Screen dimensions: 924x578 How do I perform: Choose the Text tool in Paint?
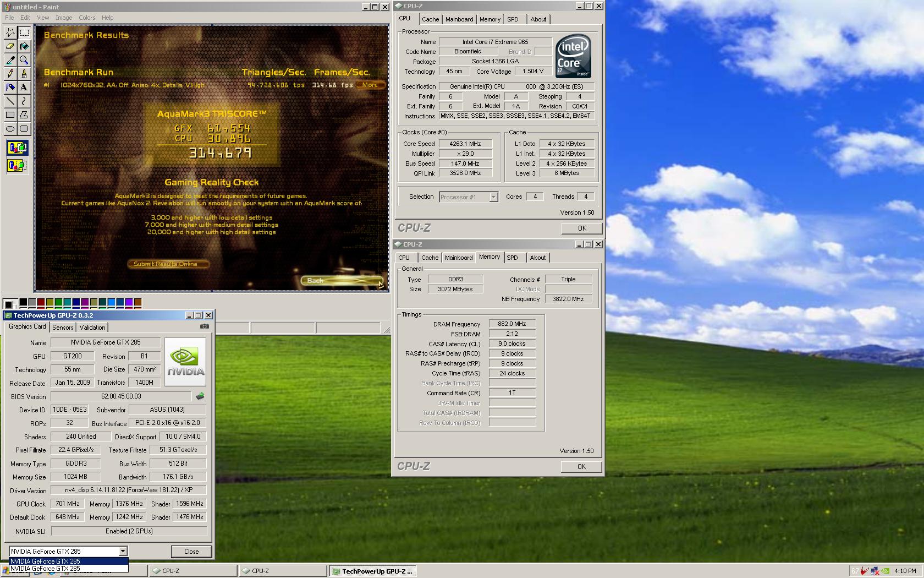24,88
